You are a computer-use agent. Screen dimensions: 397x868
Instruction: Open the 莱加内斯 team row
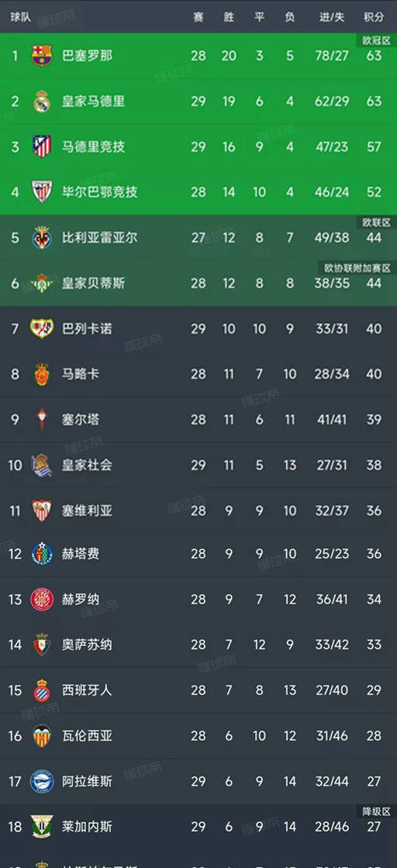point(198,827)
